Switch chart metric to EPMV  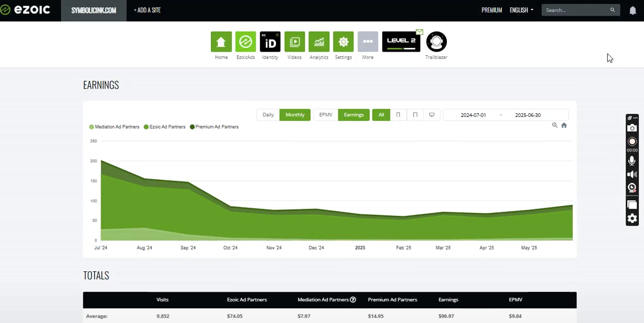[326, 115]
